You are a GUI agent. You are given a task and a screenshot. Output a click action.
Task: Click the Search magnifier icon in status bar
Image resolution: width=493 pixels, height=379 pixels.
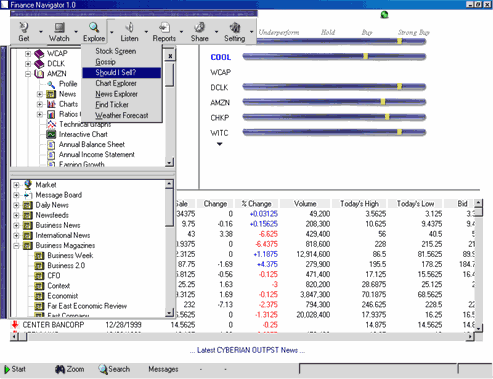pyautogui.click(x=103, y=369)
